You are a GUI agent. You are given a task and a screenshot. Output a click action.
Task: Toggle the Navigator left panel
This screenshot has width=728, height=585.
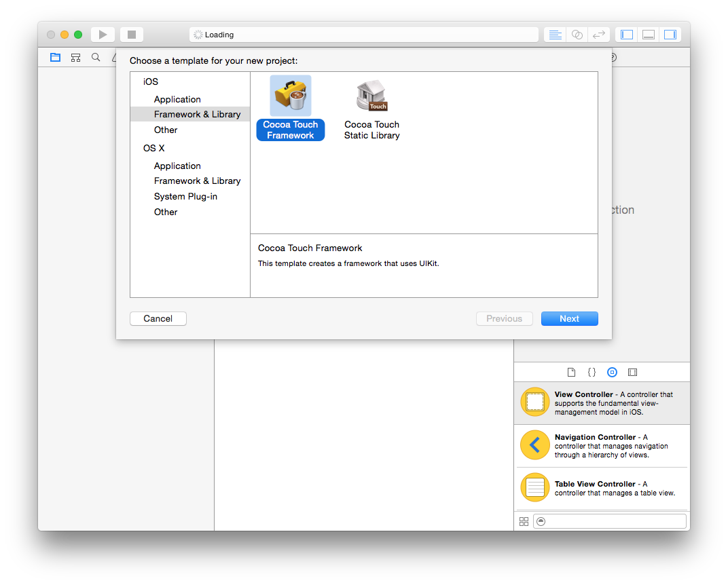click(626, 35)
